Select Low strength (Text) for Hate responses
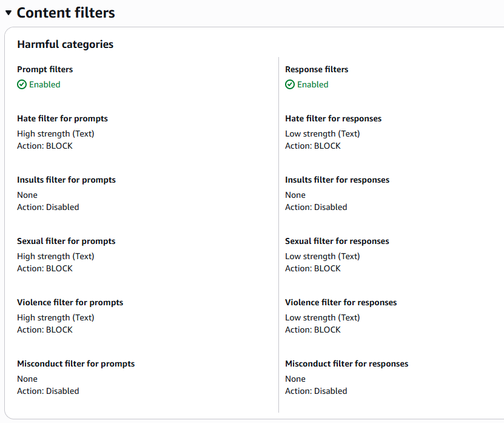 point(322,134)
